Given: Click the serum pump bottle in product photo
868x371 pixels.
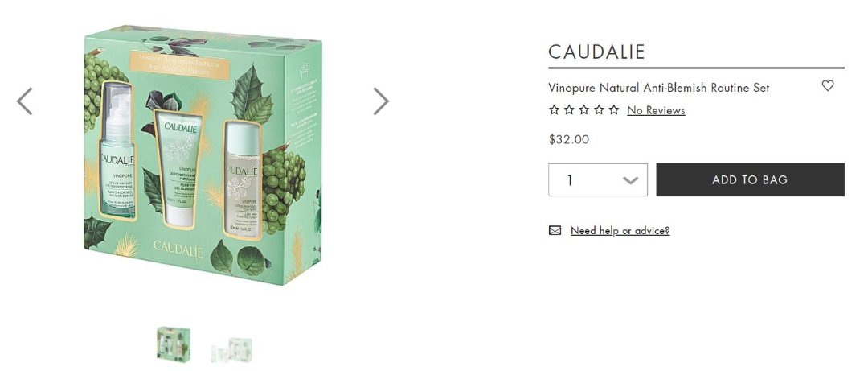Looking at the screenshot, I should tap(117, 150).
